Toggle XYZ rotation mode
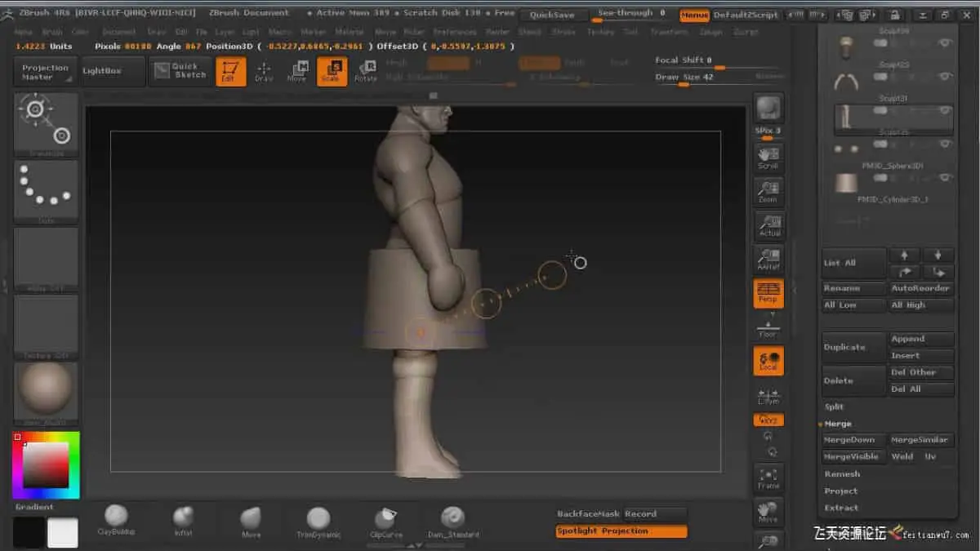This screenshot has width=980, height=551. [768, 420]
